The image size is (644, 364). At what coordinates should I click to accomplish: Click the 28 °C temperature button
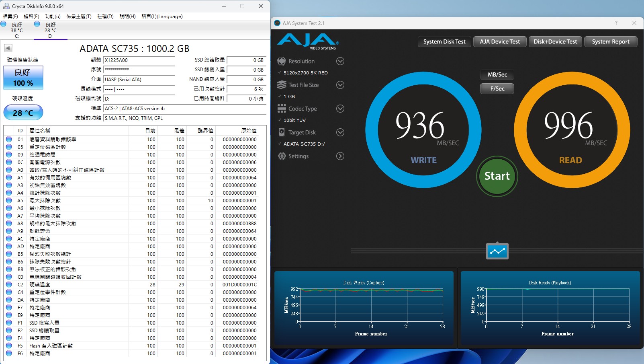(x=23, y=113)
